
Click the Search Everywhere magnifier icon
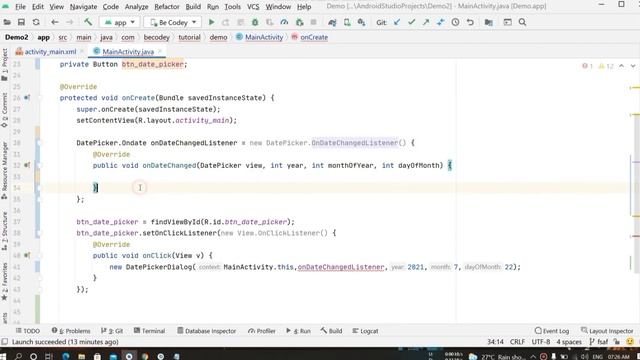(x=522, y=22)
